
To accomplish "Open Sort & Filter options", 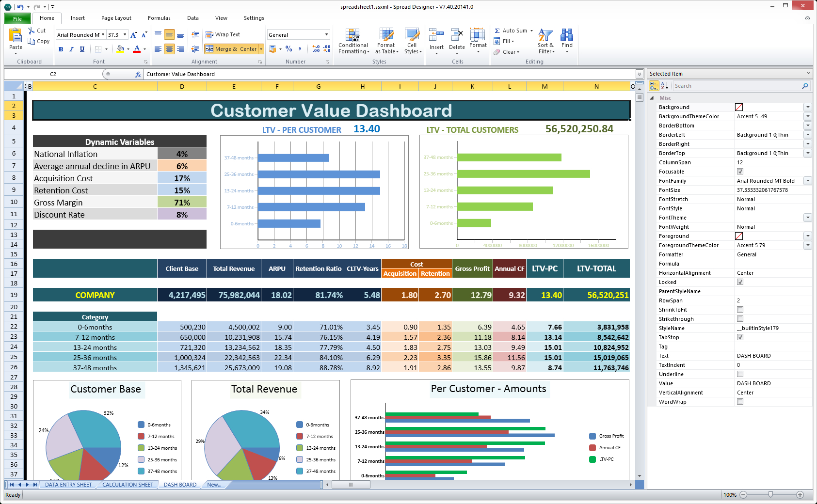I will pyautogui.click(x=545, y=42).
